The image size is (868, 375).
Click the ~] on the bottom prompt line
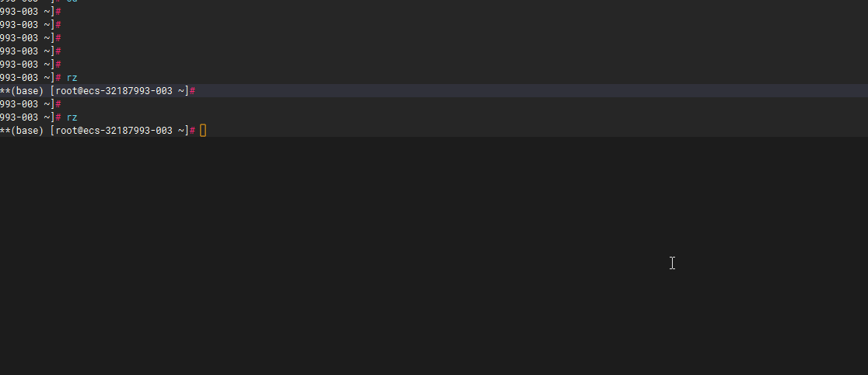pyautogui.click(x=184, y=131)
